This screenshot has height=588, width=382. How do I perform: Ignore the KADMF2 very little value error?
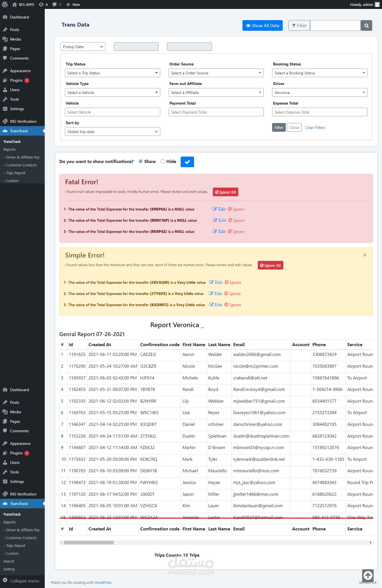pyautogui.click(x=233, y=305)
